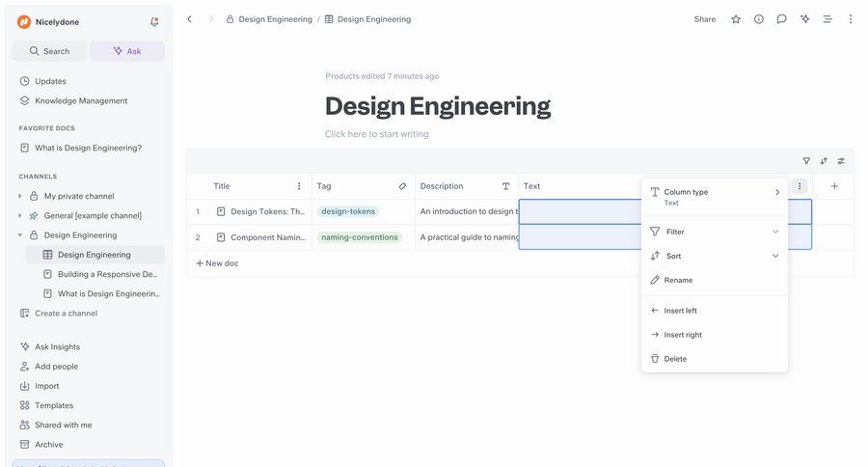Click the Share button
This screenshot has width=868, height=467.
coord(704,19)
